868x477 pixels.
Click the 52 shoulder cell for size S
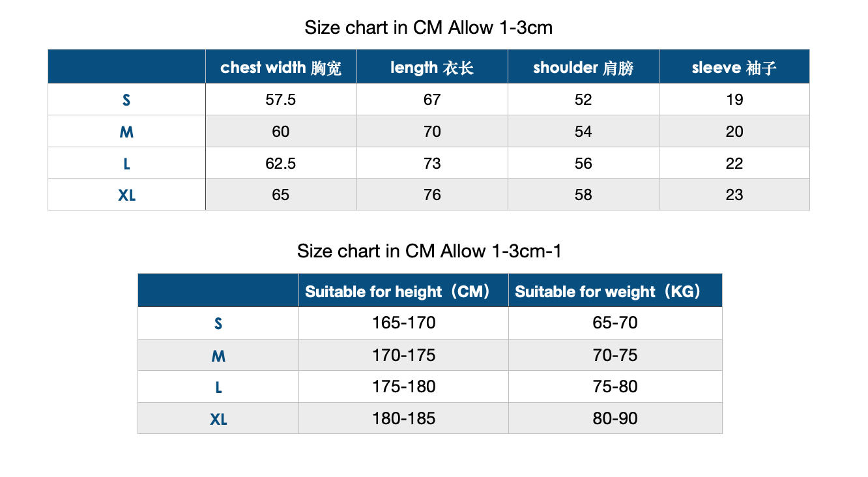(x=583, y=100)
